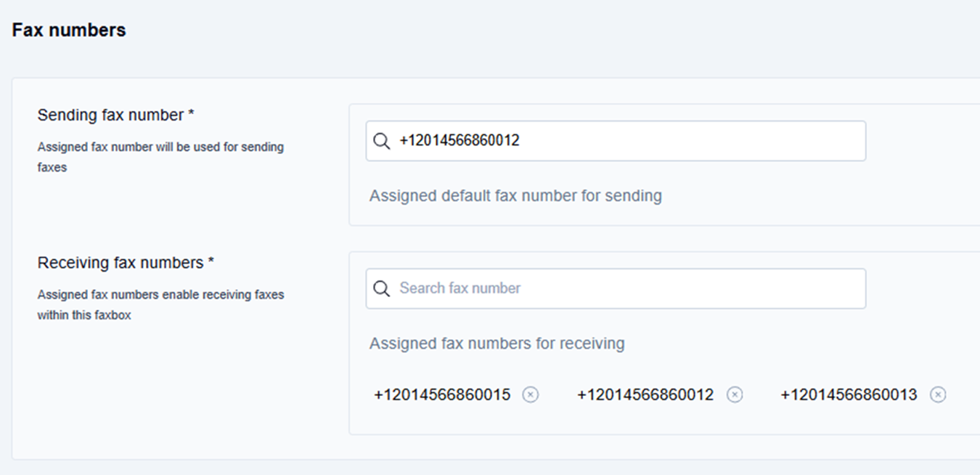Click 'Assigned default fax number for sending' text
The height and width of the screenshot is (475, 980).
click(x=515, y=195)
